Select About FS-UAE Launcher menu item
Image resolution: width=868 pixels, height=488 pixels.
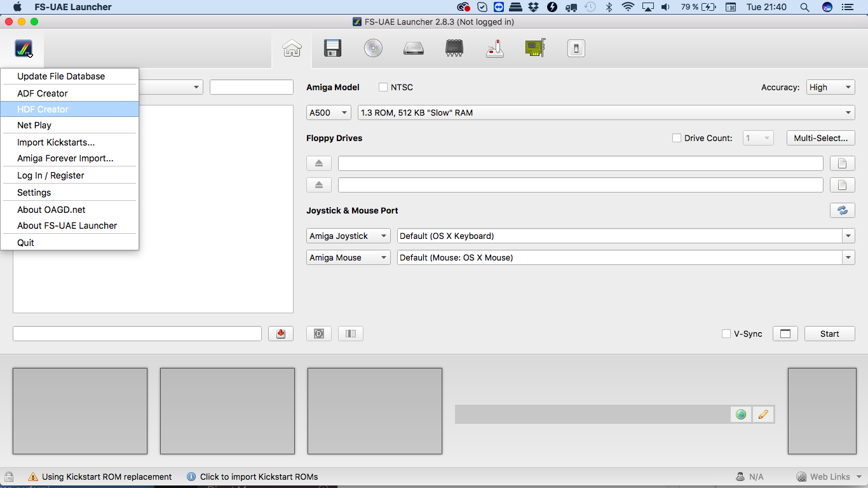70,226
